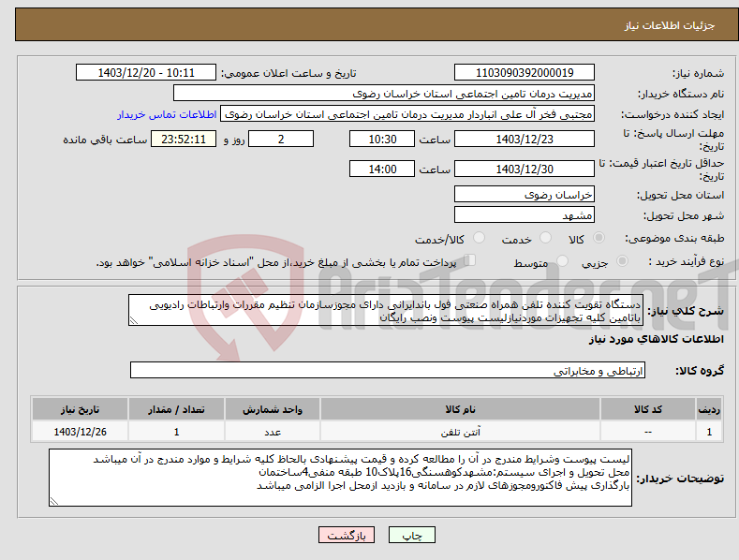Select the کالا/خدمت radio button
The width and height of the screenshot is (739, 560).
click(479, 238)
